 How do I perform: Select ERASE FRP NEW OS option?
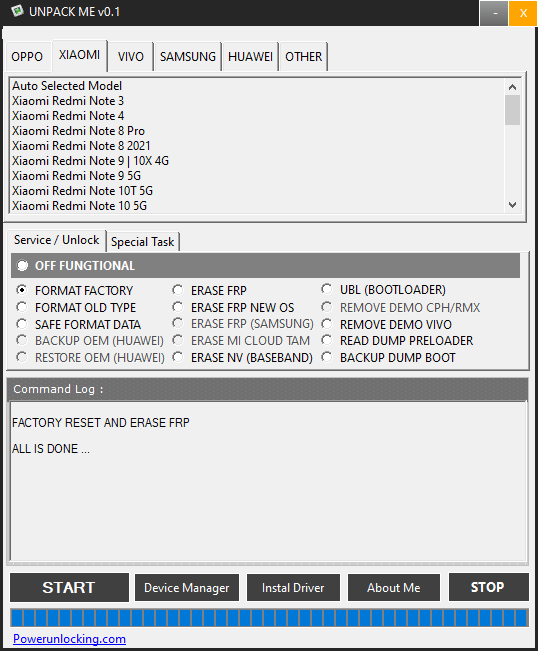point(178,307)
